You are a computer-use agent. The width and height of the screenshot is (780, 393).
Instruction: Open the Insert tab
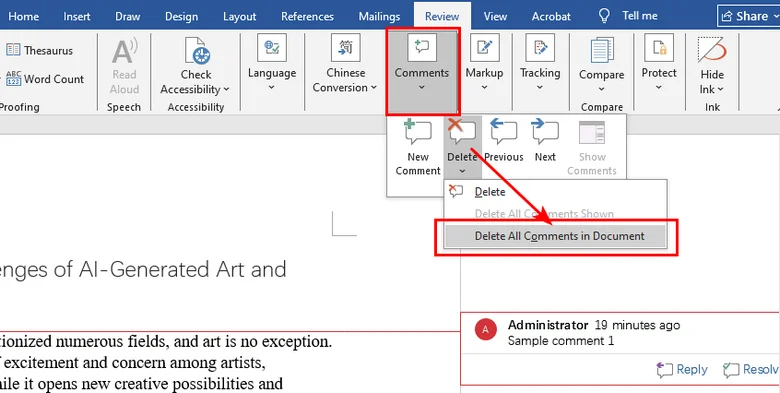coord(77,16)
